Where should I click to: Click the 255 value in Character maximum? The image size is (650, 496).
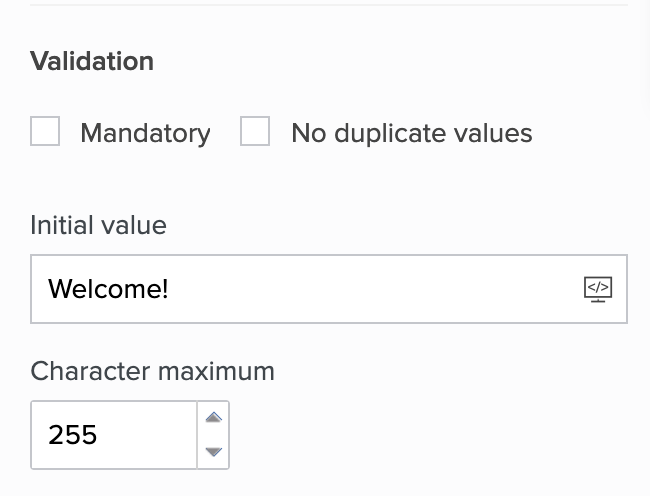click(73, 435)
